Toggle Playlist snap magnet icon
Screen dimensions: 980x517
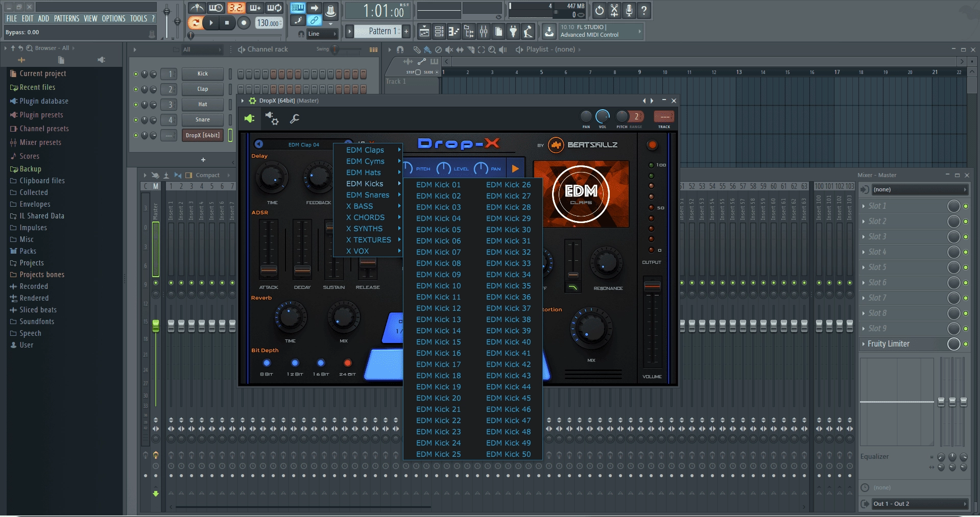click(x=400, y=50)
